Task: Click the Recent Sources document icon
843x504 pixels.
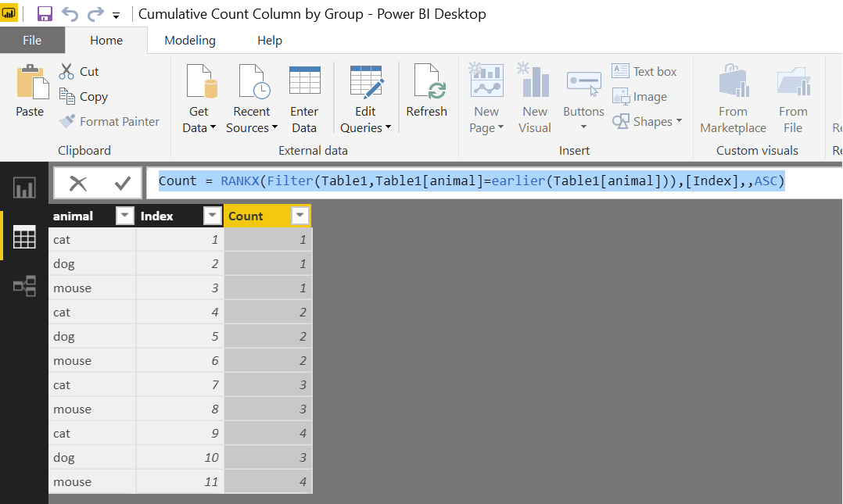Action: pyautogui.click(x=253, y=81)
